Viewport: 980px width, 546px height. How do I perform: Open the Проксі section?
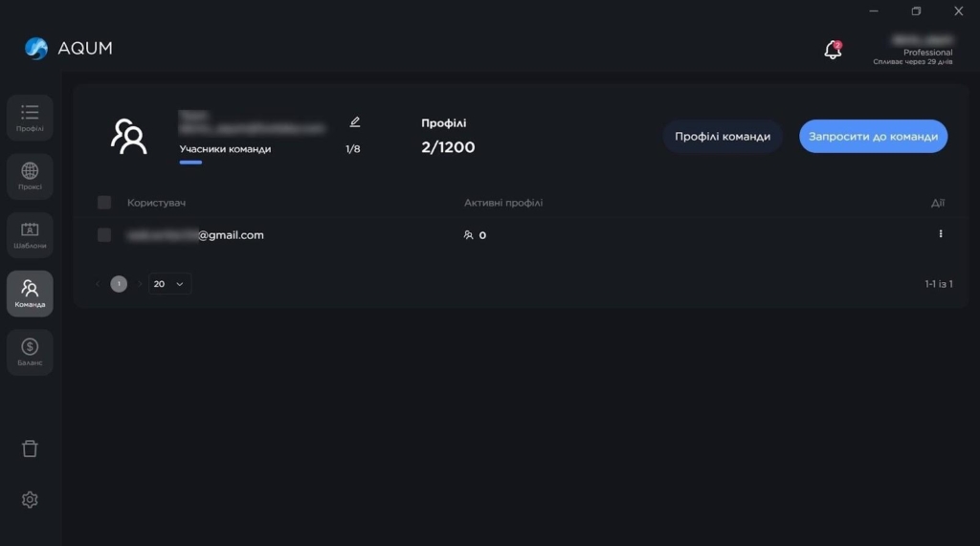click(30, 176)
